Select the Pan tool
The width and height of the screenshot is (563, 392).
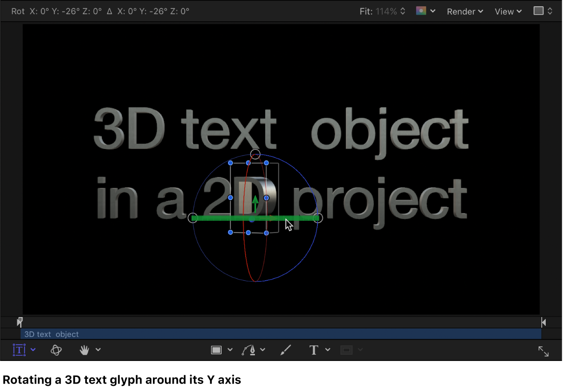(x=84, y=350)
